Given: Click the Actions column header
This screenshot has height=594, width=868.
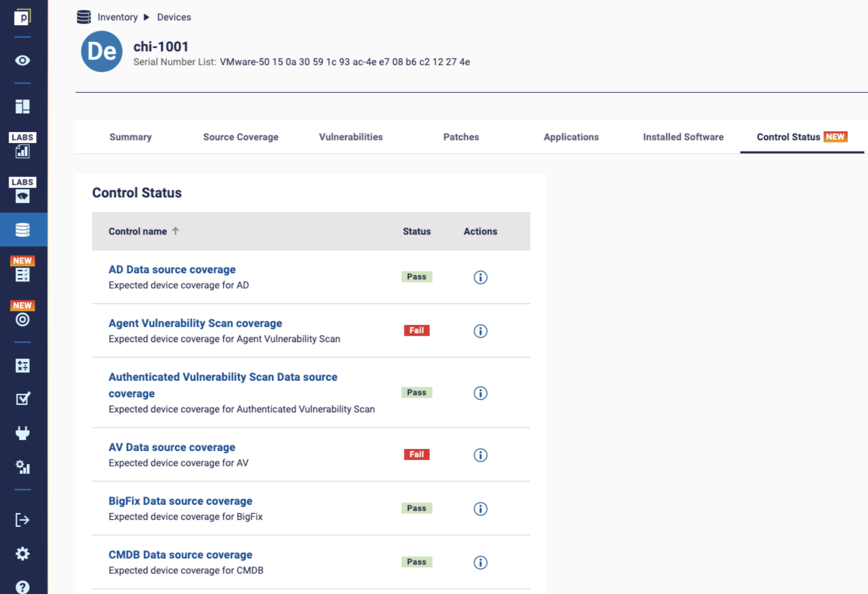Looking at the screenshot, I should (480, 231).
